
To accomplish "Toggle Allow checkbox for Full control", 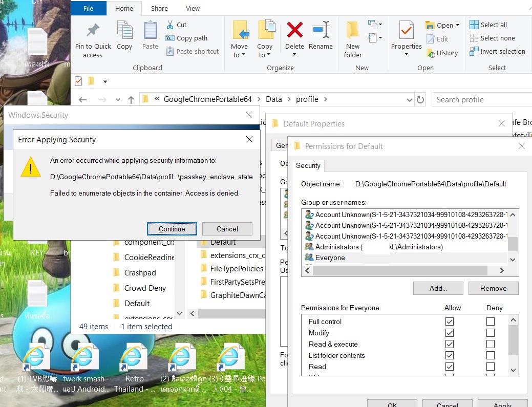I will 450,321.
